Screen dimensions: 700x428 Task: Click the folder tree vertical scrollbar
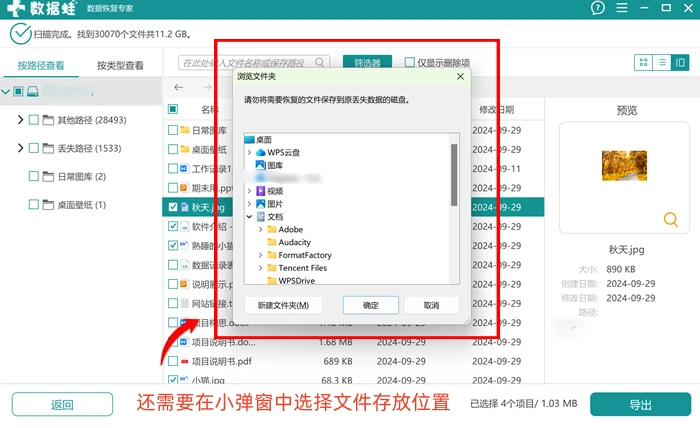[x=454, y=175]
